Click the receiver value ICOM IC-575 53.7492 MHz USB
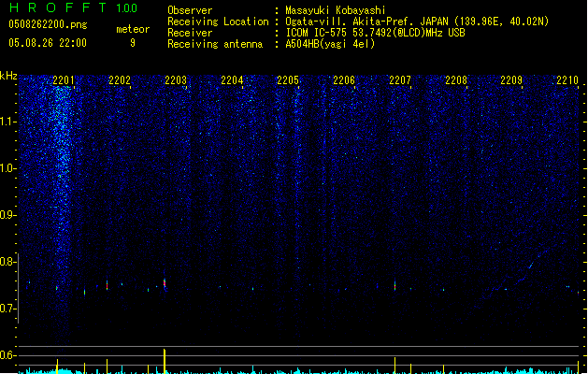Viewport: 588px width, 374px height. pyautogui.click(x=375, y=33)
